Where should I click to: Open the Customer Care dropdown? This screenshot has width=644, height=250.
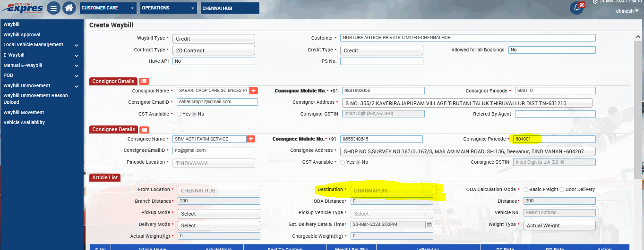108,8
